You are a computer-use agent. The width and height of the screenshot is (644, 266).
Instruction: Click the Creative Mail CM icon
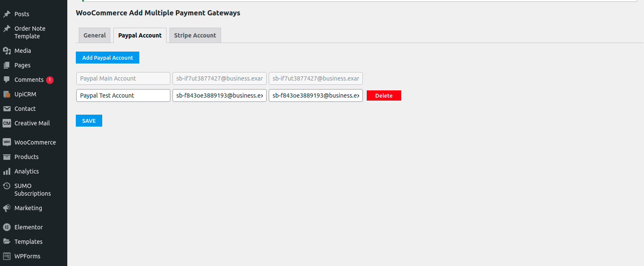[7, 123]
